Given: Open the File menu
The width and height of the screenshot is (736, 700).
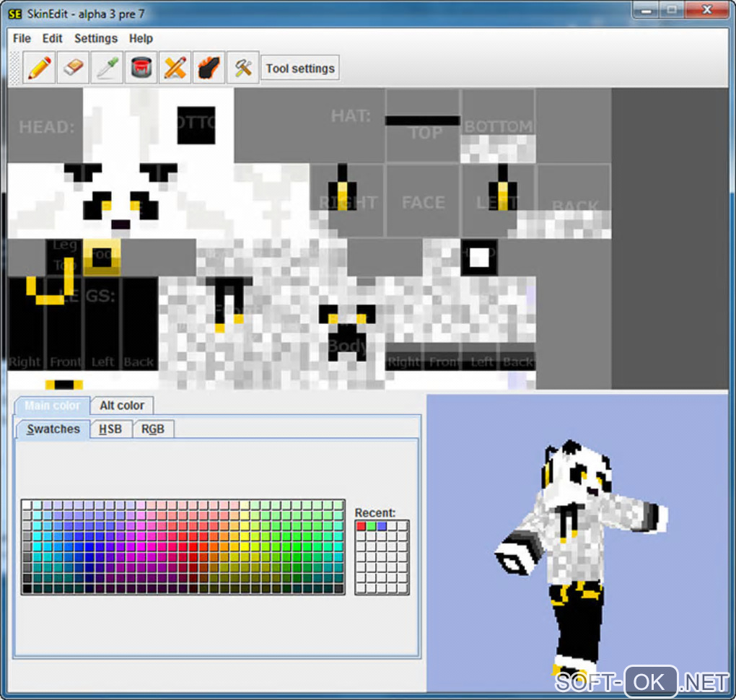Looking at the screenshot, I should coord(22,38).
